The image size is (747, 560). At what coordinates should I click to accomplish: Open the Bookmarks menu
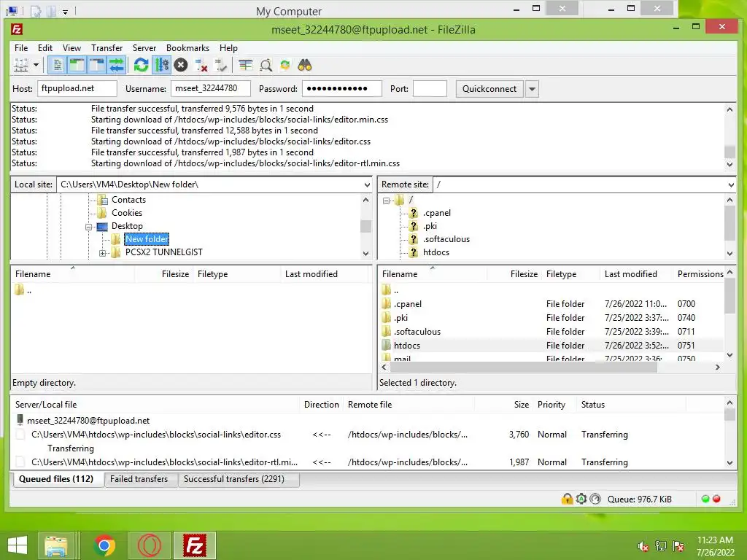(187, 48)
